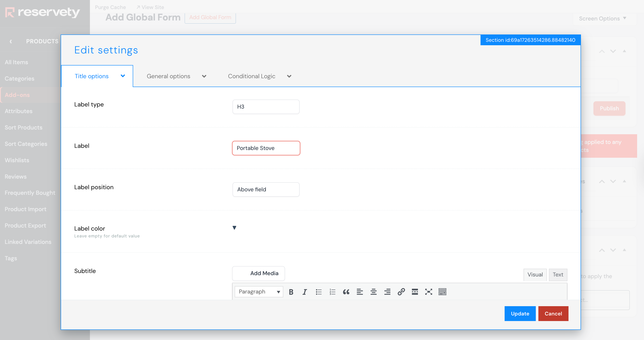
Task: Open the Label position dropdown
Action: click(x=266, y=190)
